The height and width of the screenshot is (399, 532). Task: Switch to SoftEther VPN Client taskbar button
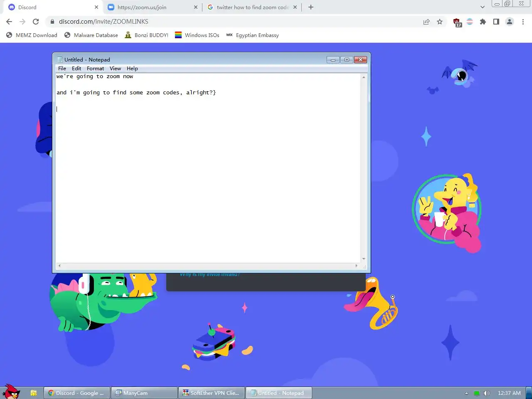click(212, 393)
